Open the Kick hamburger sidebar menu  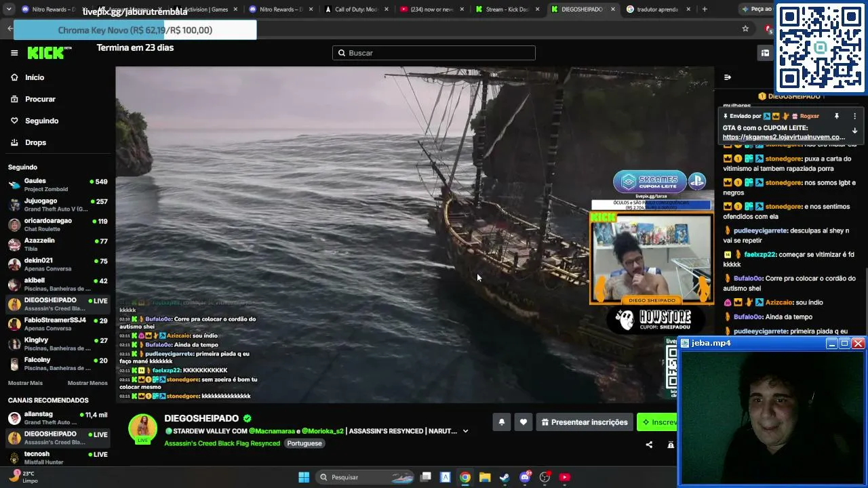click(14, 53)
